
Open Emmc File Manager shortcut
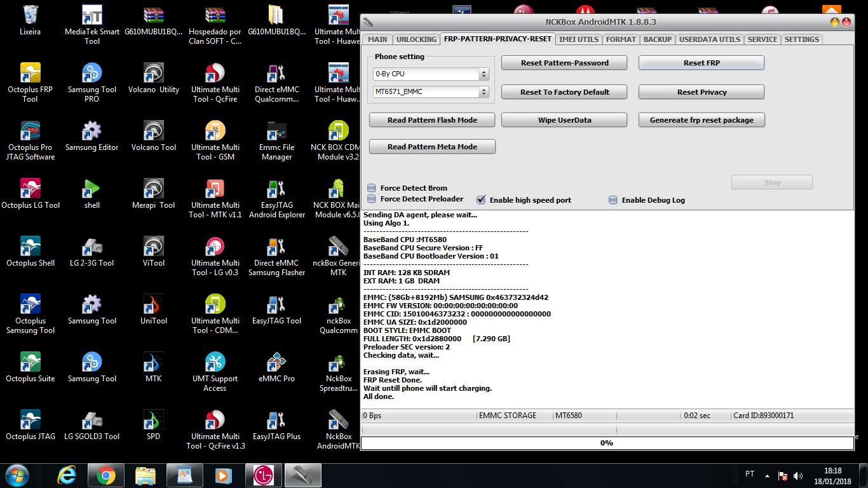coord(276,140)
